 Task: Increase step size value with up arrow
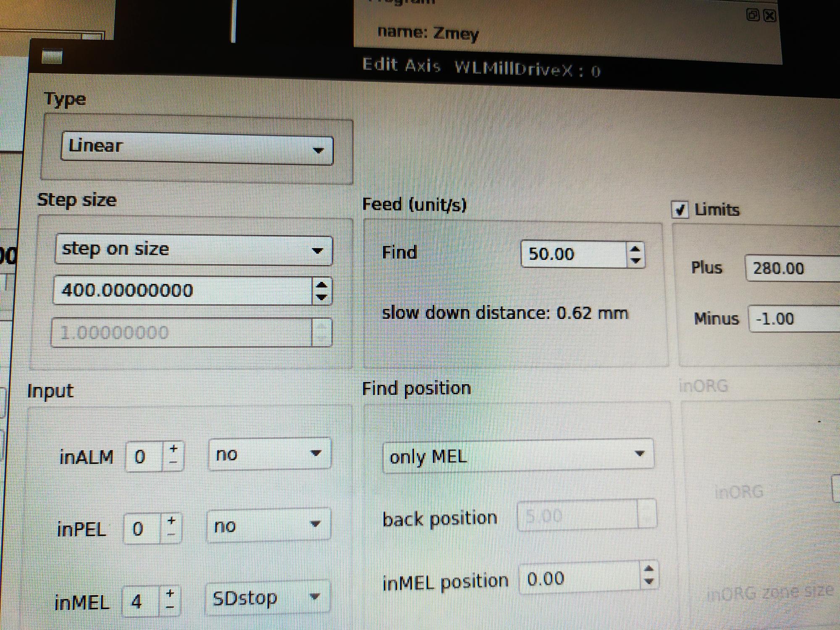click(x=322, y=285)
